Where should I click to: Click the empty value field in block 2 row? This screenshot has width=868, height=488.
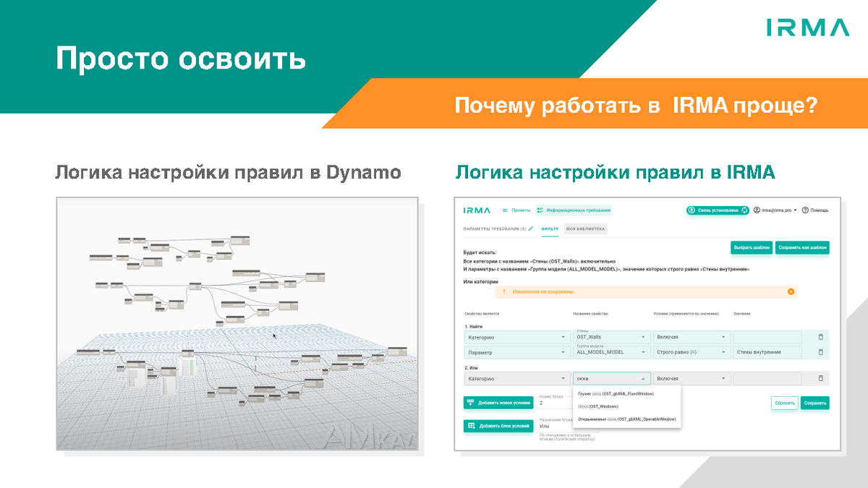pos(767,378)
